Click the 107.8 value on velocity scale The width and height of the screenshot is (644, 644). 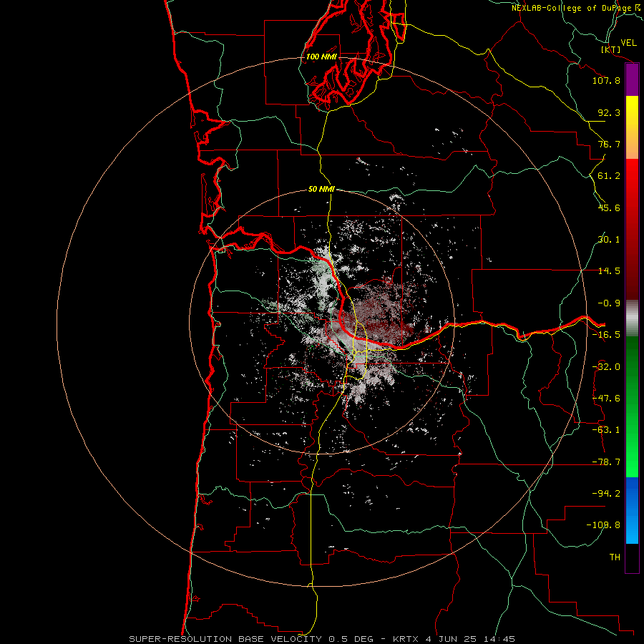pyautogui.click(x=606, y=80)
